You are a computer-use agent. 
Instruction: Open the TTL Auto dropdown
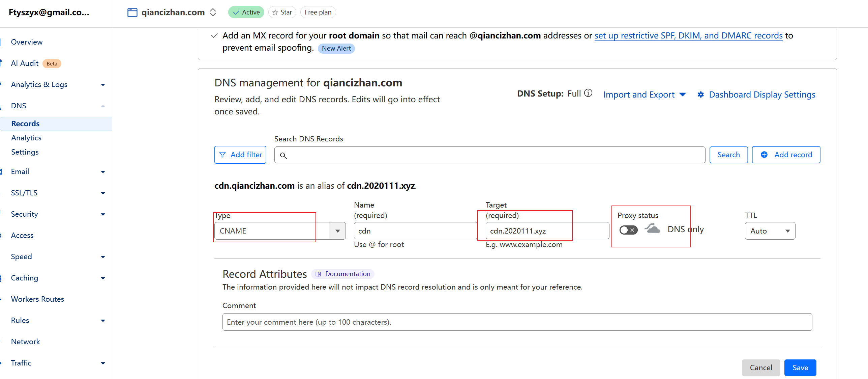tap(770, 231)
